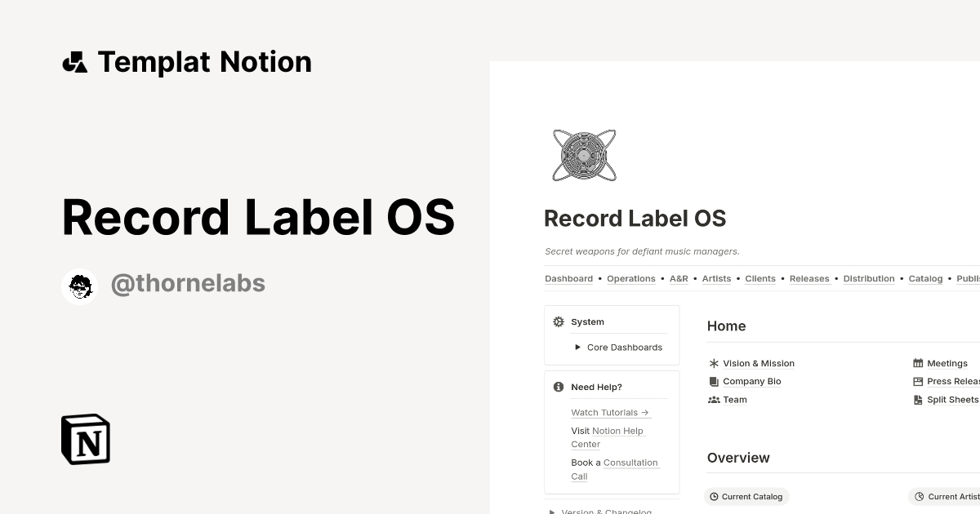Open the Dashboard navigation tab
This screenshot has width=980, height=514.
pos(568,278)
